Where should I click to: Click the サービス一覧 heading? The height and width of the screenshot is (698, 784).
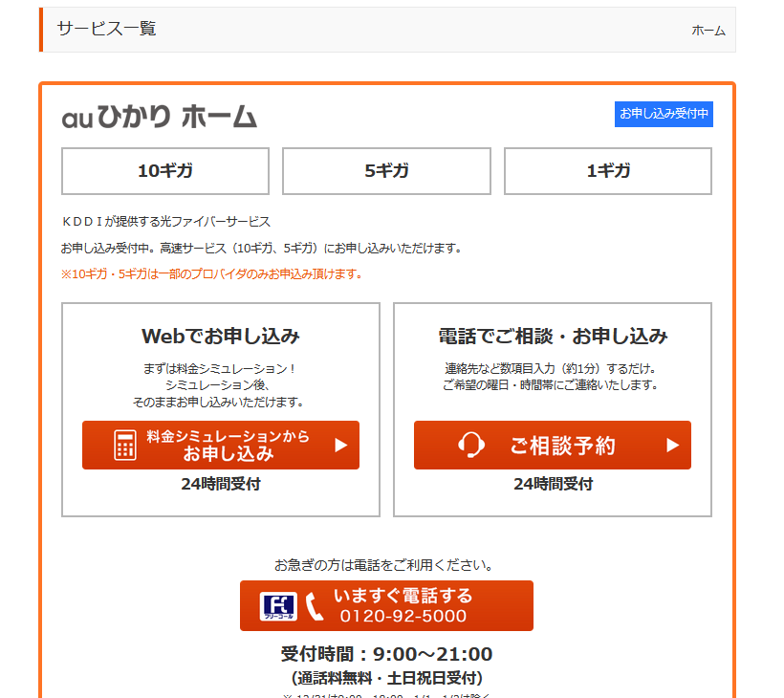click(106, 29)
